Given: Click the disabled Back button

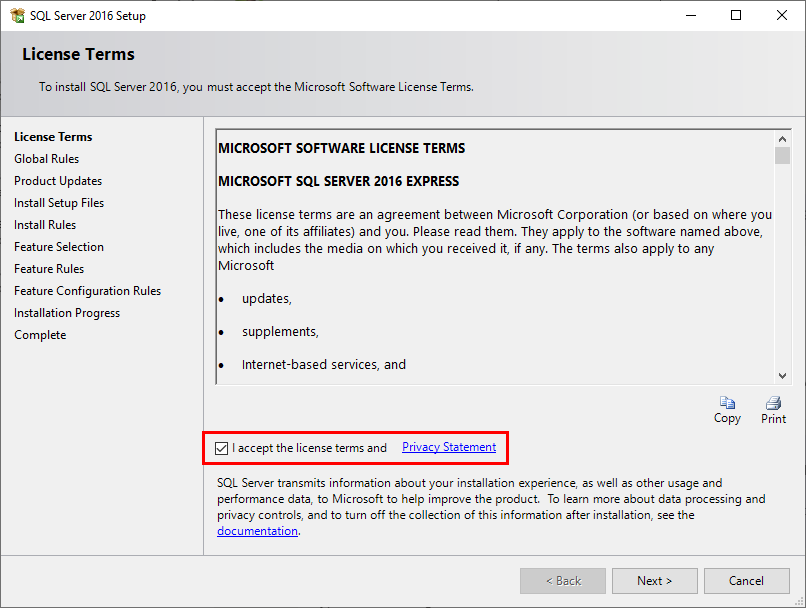Looking at the screenshot, I should coord(562,581).
